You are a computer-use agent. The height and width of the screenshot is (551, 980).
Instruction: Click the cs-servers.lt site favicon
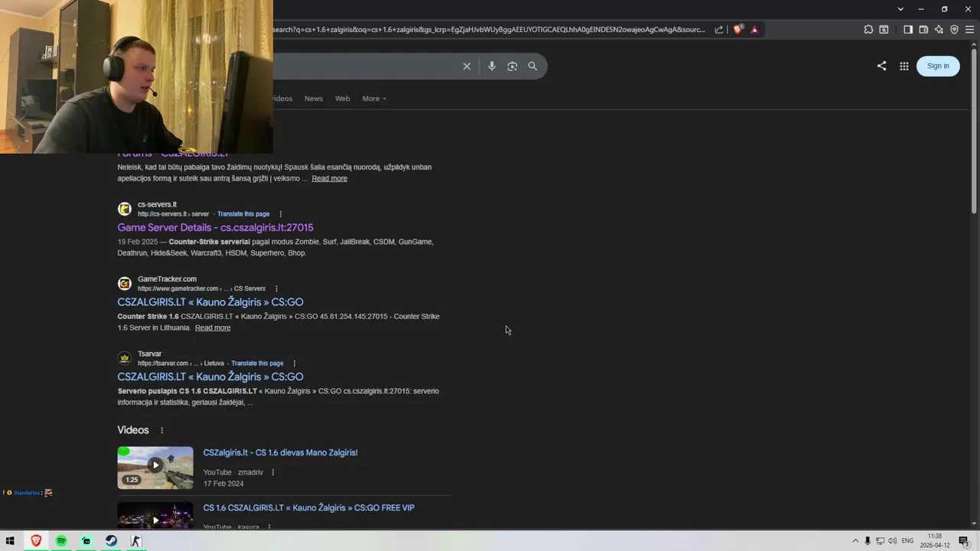click(125, 209)
